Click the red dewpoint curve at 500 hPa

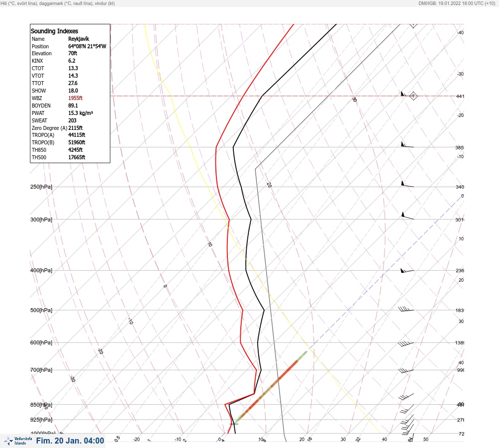(242, 310)
